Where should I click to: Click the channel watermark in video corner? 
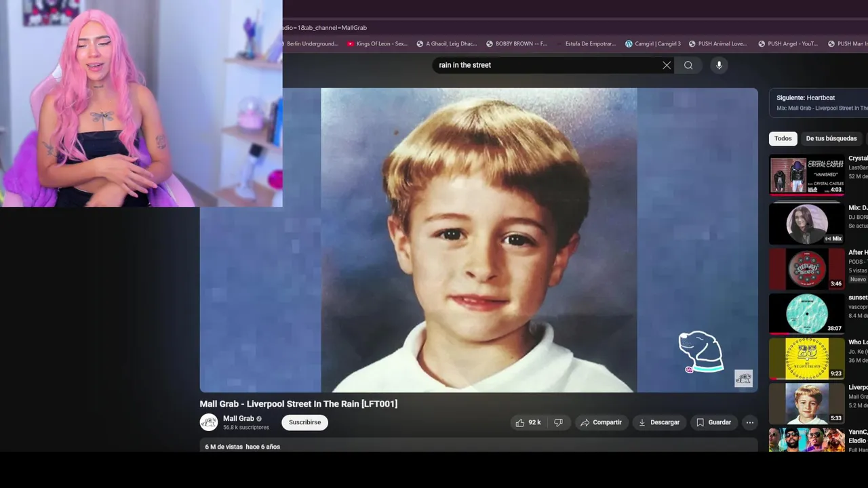pos(743,378)
